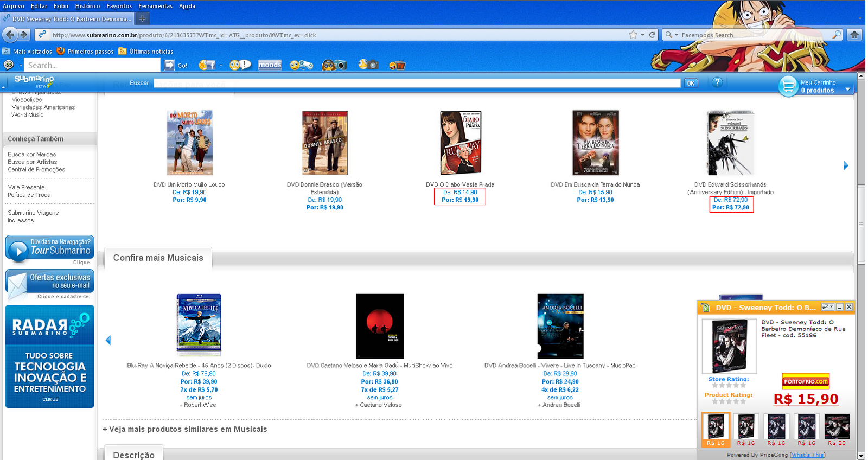868x460 pixels.
Task: Open the Ferramentas menu
Action: tap(156, 6)
